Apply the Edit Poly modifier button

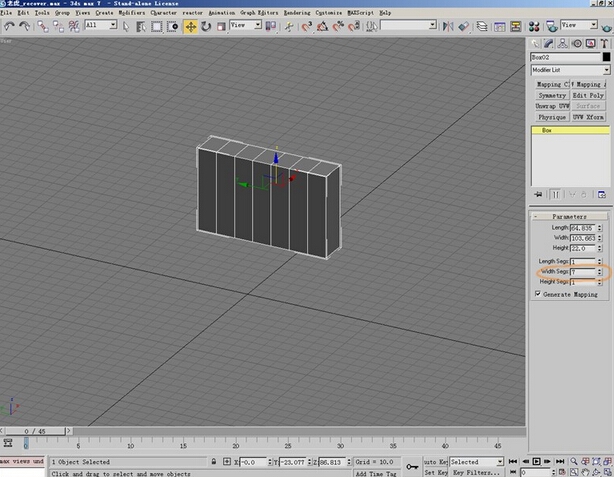tap(588, 95)
